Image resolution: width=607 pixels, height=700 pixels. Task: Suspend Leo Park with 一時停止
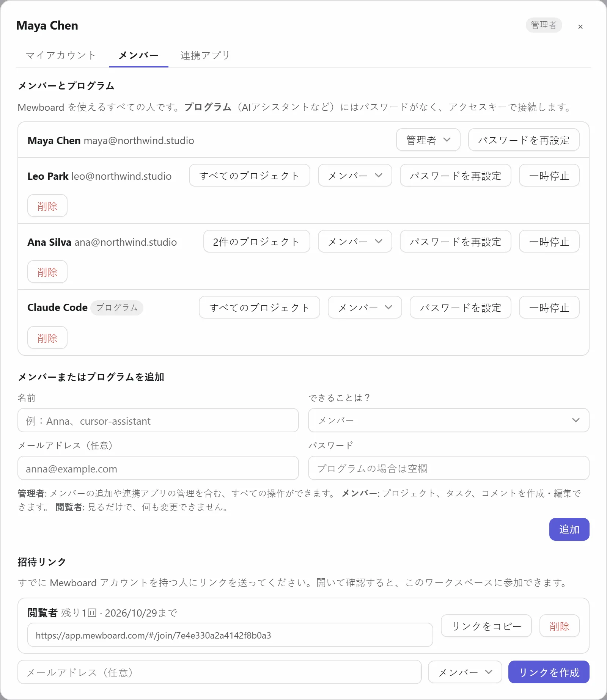(x=549, y=176)
